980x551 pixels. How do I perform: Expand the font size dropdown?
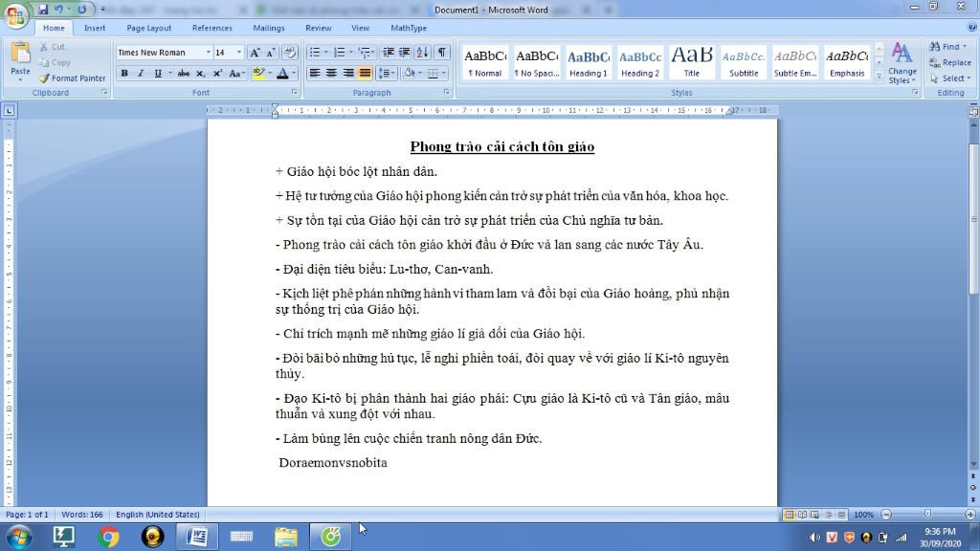[239, 53]
